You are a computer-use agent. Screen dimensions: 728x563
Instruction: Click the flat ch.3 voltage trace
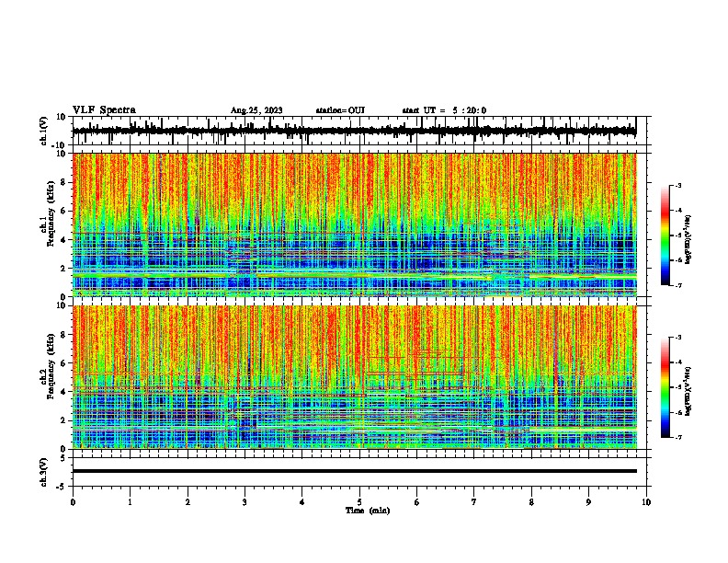(355, 471)
